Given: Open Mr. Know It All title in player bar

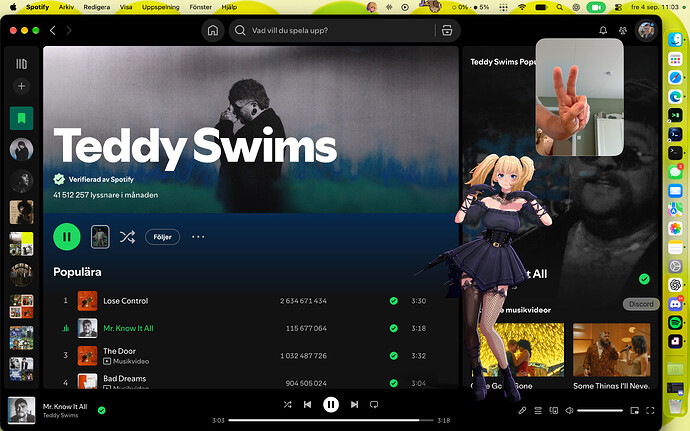Looking at the screenshot, I should [65, 406].
